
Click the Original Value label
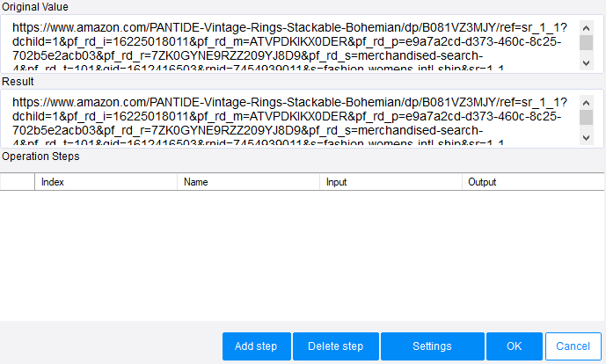coord(35,7)
